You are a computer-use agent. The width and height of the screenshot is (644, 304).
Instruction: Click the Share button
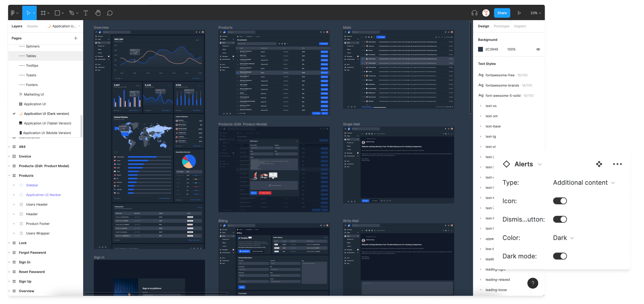click(x=502, y=13)
